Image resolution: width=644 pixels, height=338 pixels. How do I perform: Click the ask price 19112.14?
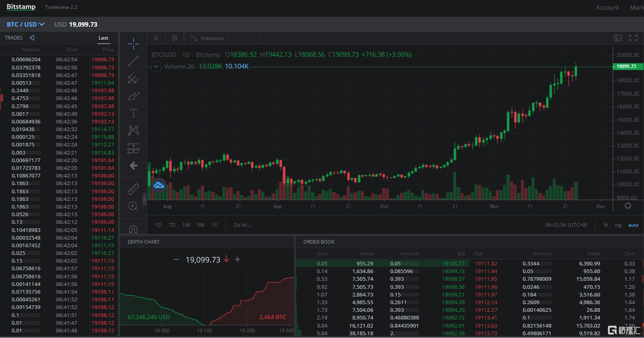pyautogui.click(x=486, y=303)
